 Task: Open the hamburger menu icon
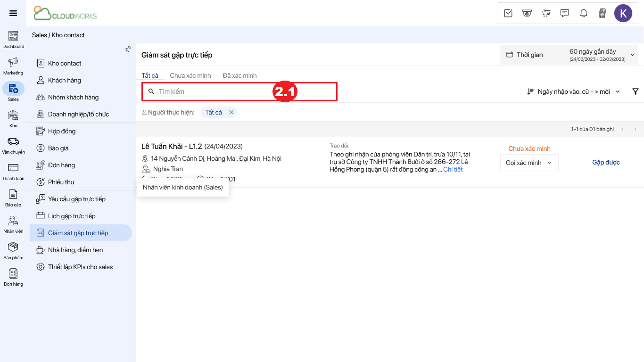coord(13,13)
